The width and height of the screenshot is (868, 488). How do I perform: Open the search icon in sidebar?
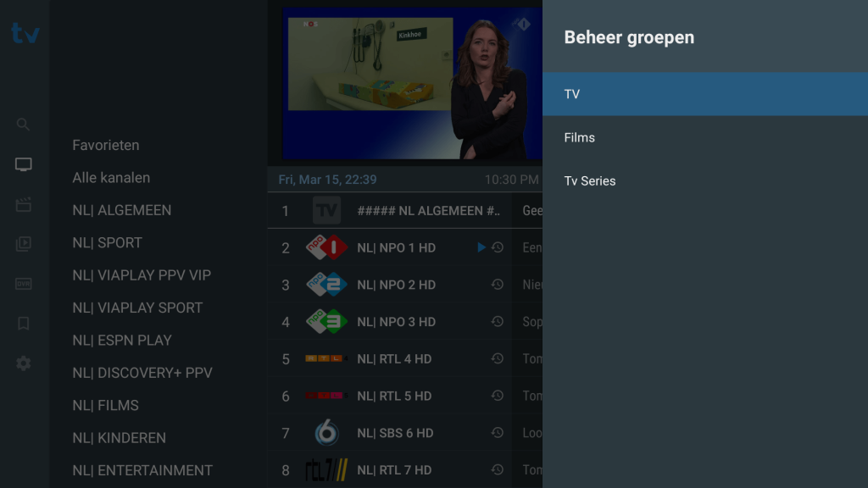pos(23,125)
